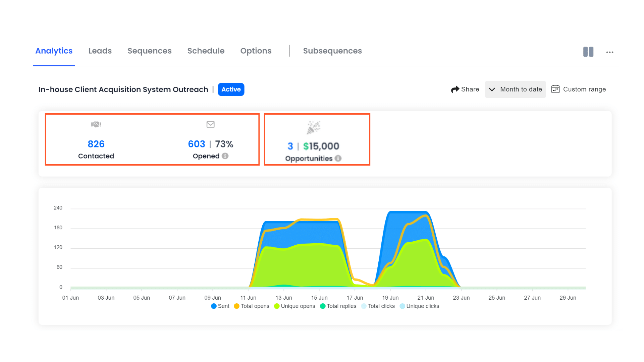Click the 240 y-axis label
The height and width of the screenshot is (362, 644).
click(x=58, y=208)
